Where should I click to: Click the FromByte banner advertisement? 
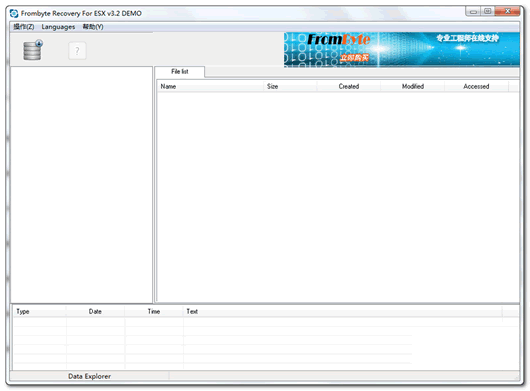click(402, 50)
